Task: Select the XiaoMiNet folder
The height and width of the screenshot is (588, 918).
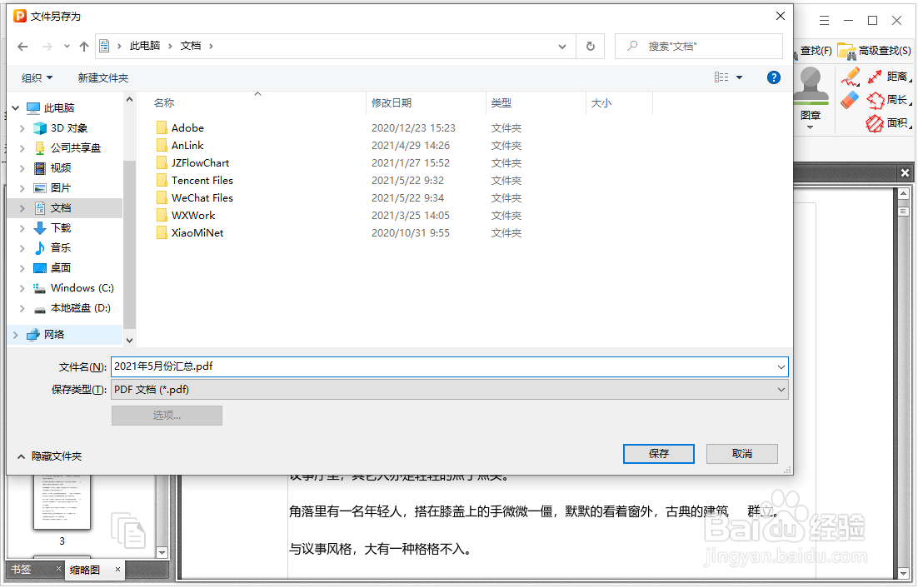Action: [197, 233]
